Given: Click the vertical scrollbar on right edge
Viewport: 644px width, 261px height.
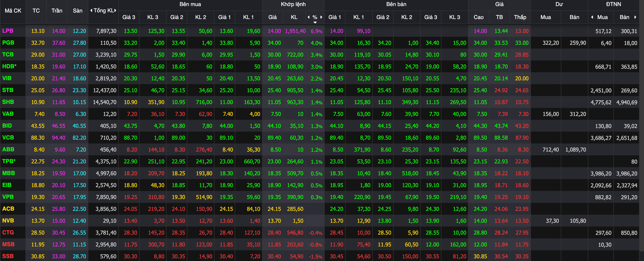Looking at the screenshot, I should pyautogui.click(x=642, y=125).
